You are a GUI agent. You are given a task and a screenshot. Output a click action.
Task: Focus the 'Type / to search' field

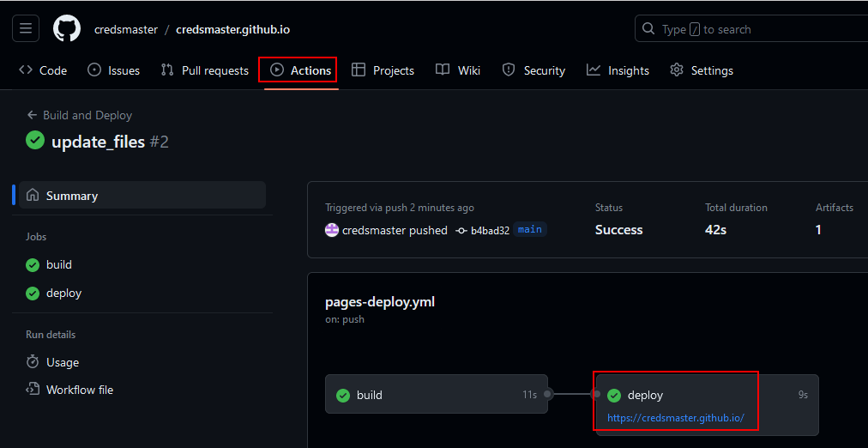point(751,29)
